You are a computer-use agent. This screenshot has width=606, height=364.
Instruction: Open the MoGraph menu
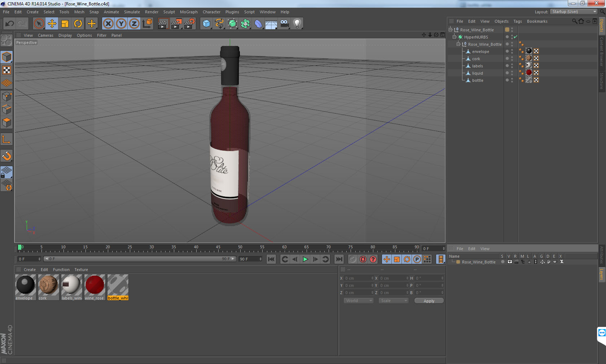189,12
